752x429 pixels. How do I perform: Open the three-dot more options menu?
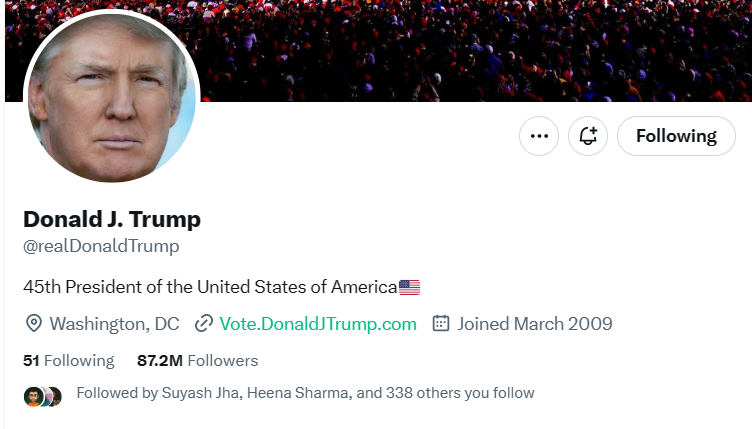(x=539, y=136)
